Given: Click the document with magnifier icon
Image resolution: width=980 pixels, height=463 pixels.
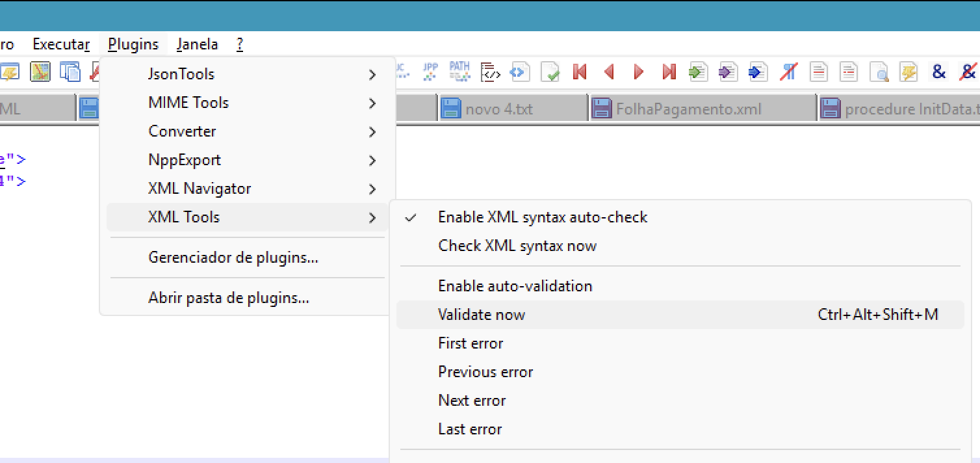Looking at the screenshot, I should click(x=879, y=72).
